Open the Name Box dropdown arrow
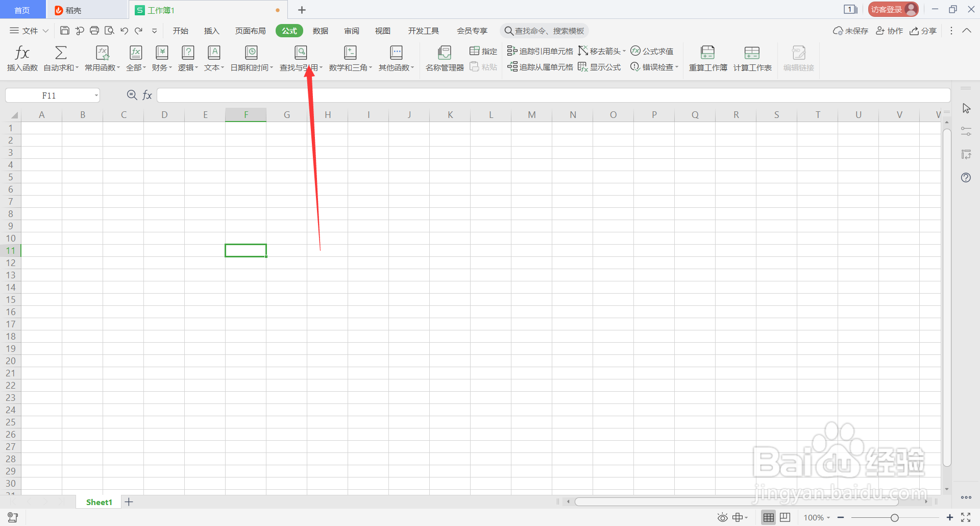 click(96, 95)
